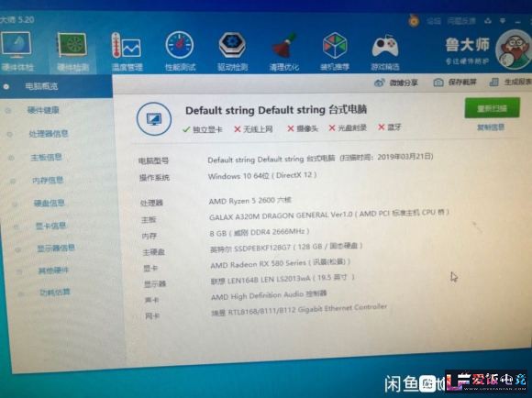
Task: Select 功耗估算 in sidebar
Action: (x=55, y=293)
